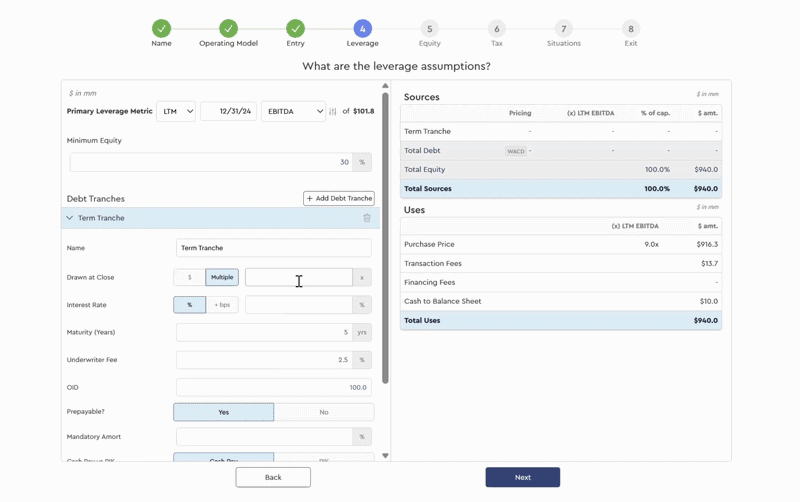Open the LTM period dropdown
Image resolution: width=800 pixels, height=502 pixels.
(x=176, y=112)
